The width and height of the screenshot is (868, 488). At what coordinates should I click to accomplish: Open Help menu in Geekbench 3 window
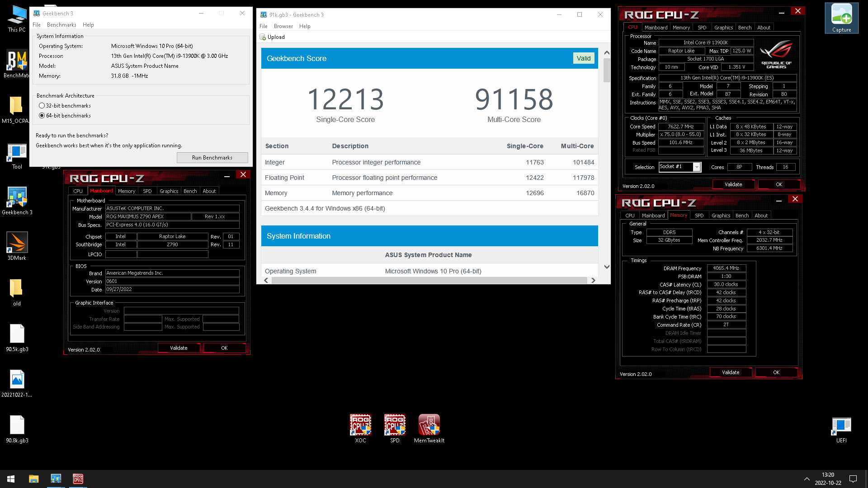pyautogui.click(x=88, y=25)
